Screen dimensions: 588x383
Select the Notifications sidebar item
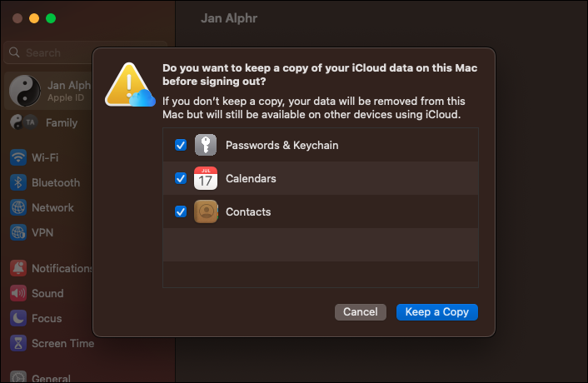(62, 268)
